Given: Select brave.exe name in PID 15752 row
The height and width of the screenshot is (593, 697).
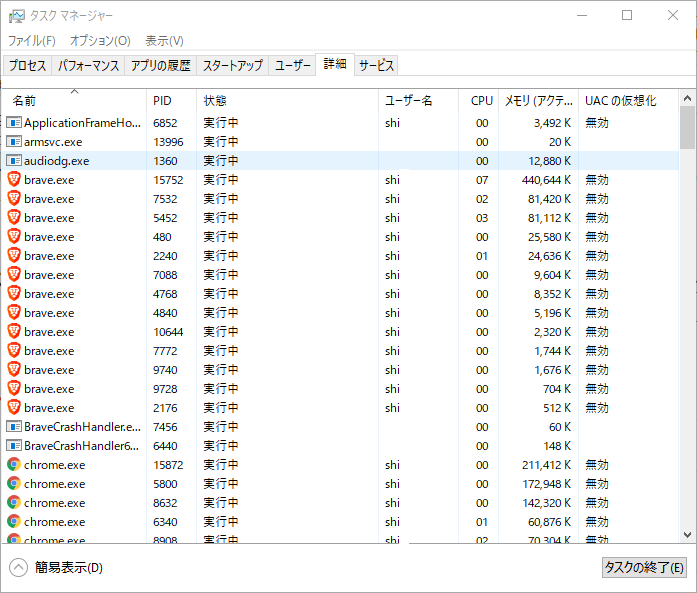Looking at the screenshot, I should click(x=49, y=180).
